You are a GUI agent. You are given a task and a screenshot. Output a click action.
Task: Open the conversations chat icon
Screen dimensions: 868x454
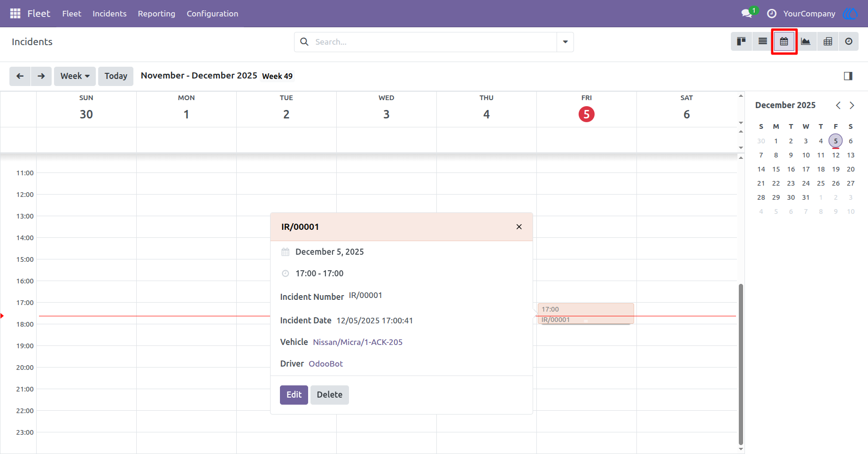point(747,14)
